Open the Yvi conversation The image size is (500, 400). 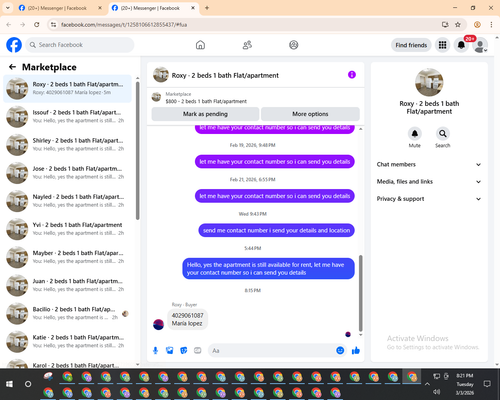click(x=67, y=229)
